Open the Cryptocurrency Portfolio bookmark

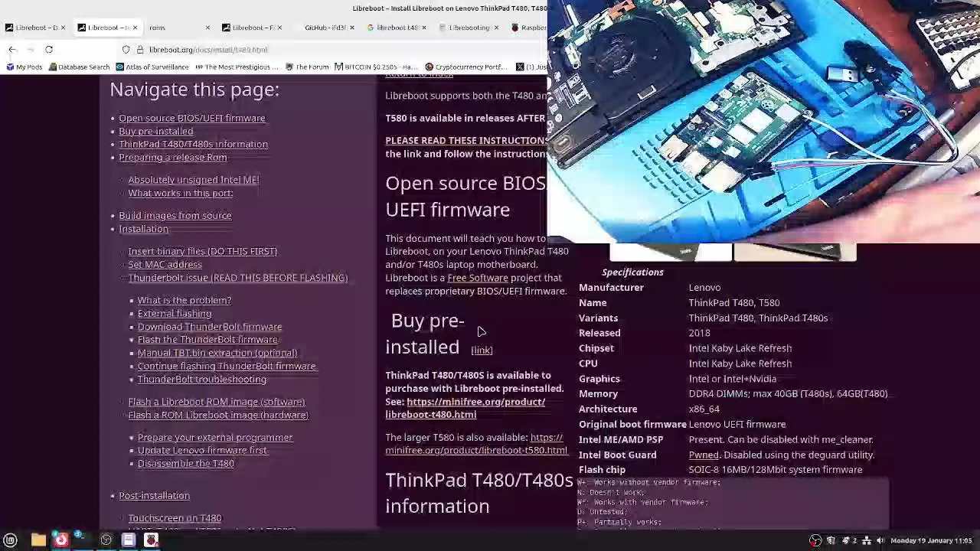pyautogui.click(x=466, y=67)
